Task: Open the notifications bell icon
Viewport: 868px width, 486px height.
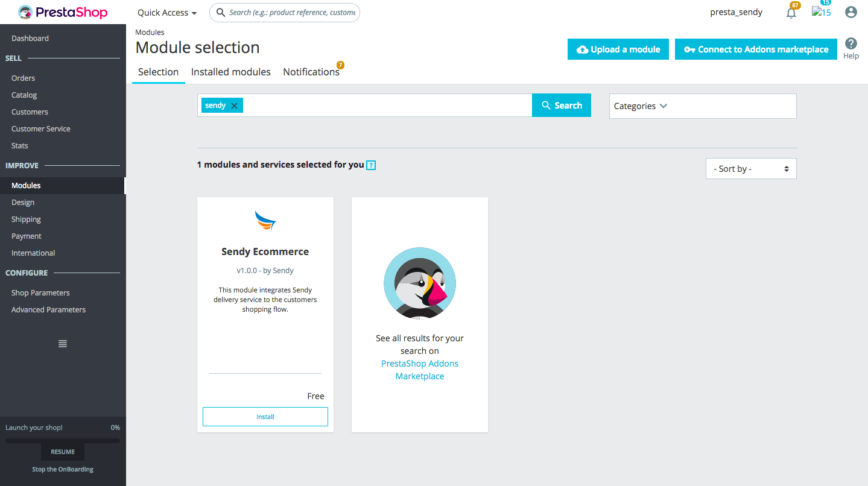Action: coord(791,12)
